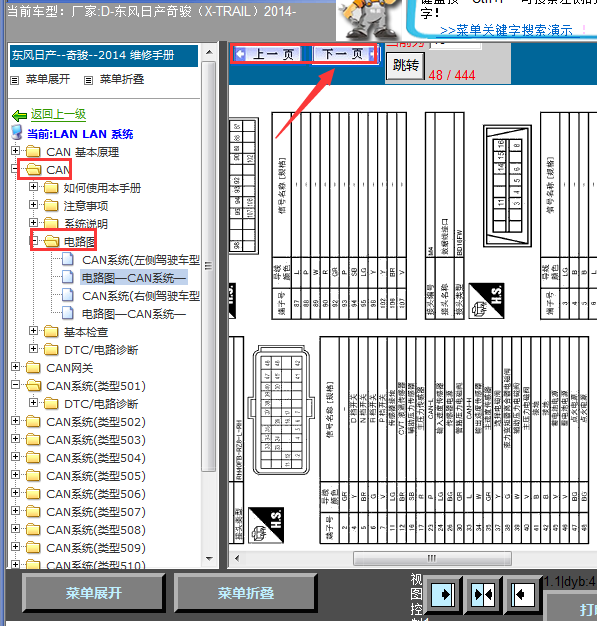
Task: Click the view left-arrow control icon
Action: click(x=523, y=594)
